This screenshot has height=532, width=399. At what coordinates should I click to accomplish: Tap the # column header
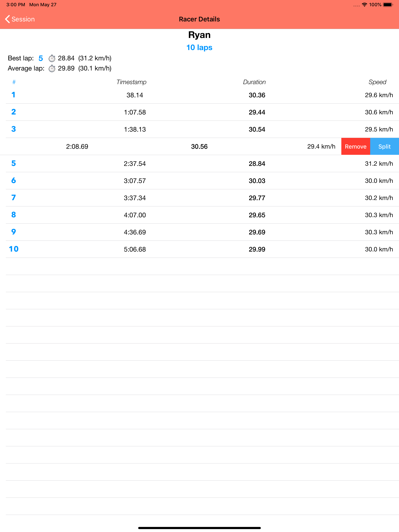pyautogui.click(x=14, y=82)
